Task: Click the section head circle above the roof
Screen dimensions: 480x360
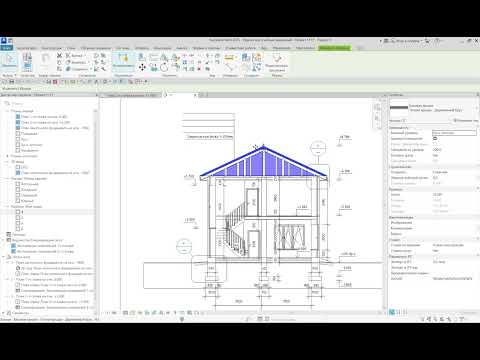Action: (x=318, y=148)
